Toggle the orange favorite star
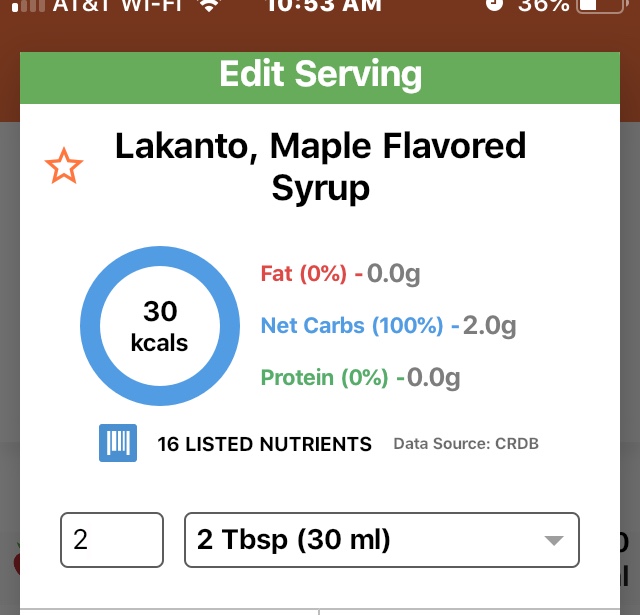The width and height of the screenshot is (640, 615). tap(64, 166)
